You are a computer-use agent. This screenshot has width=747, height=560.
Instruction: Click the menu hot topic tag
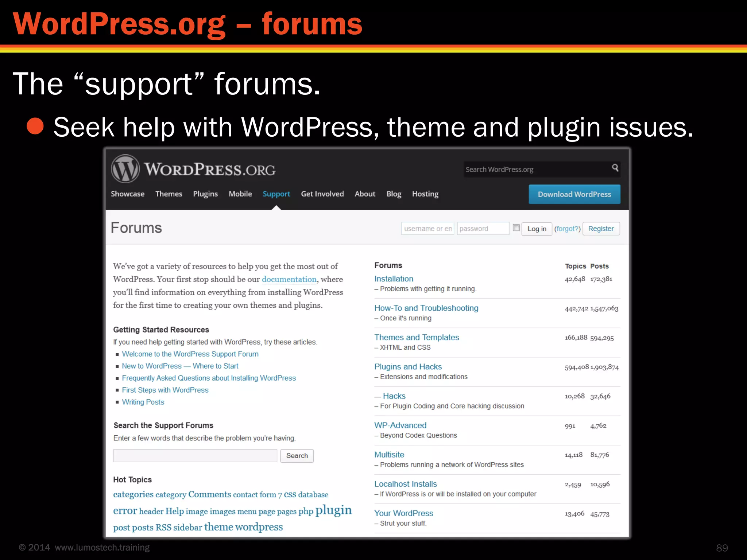point(247,512)
